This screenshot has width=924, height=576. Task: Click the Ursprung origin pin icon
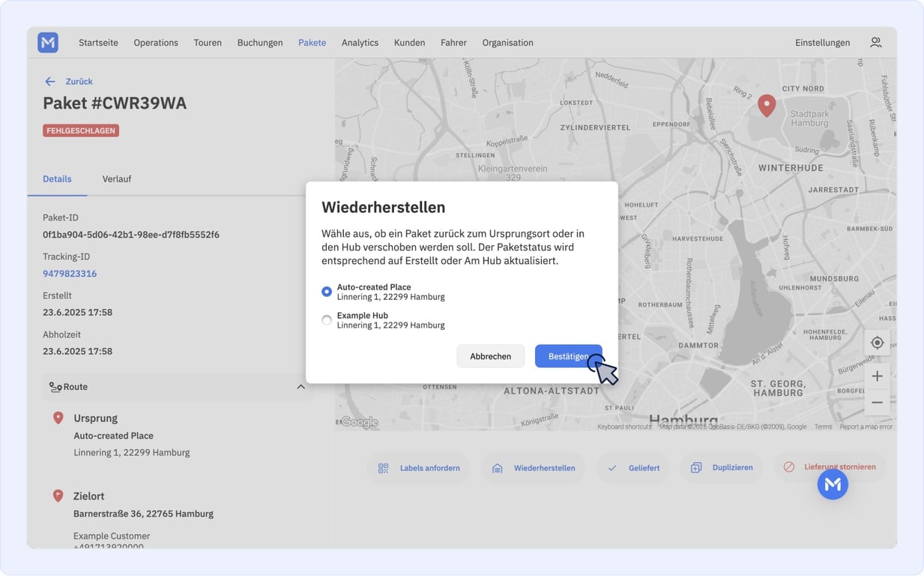[58, 418]
